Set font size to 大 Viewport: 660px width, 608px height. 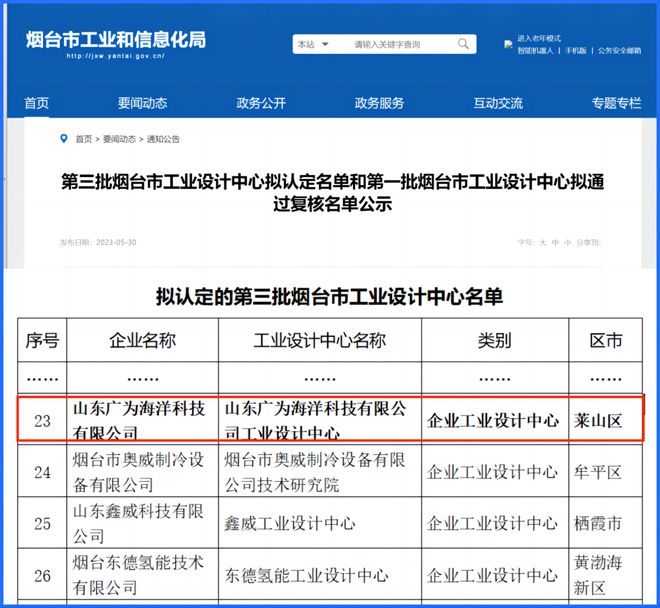[543, 242]
